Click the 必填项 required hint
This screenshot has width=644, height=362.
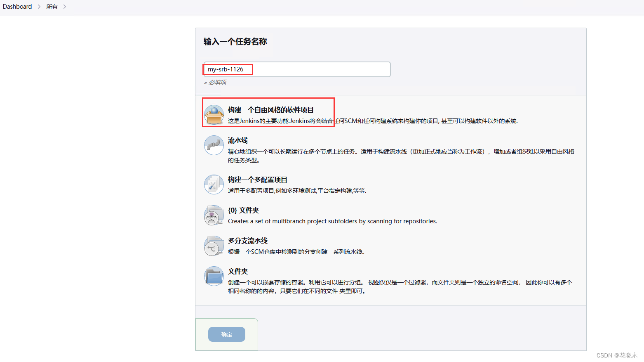pyautogui.click(x=215, y=82)
